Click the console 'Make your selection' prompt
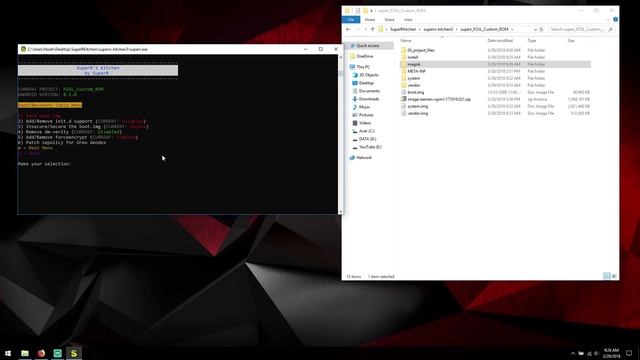Screen dimensions: 640x360 [44, 164]
